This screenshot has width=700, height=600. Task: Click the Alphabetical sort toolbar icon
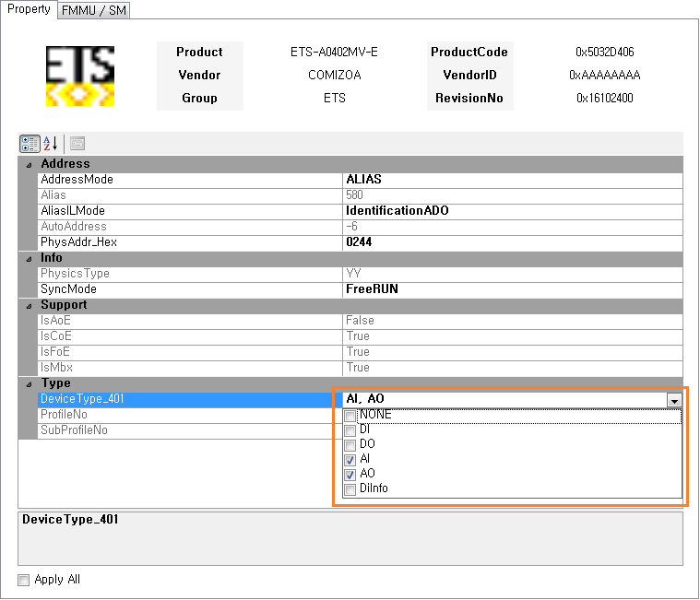click(50, 144)
